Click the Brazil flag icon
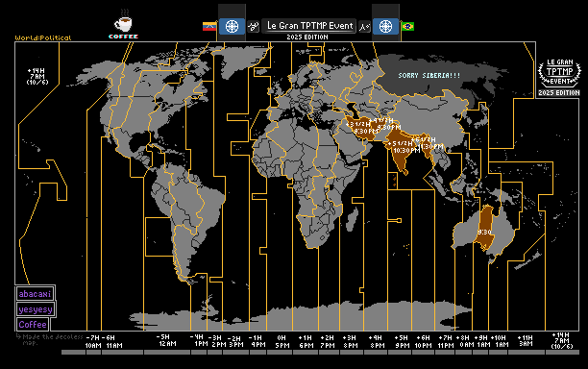This screenshot has width=588, height=369. coord(407,26)
